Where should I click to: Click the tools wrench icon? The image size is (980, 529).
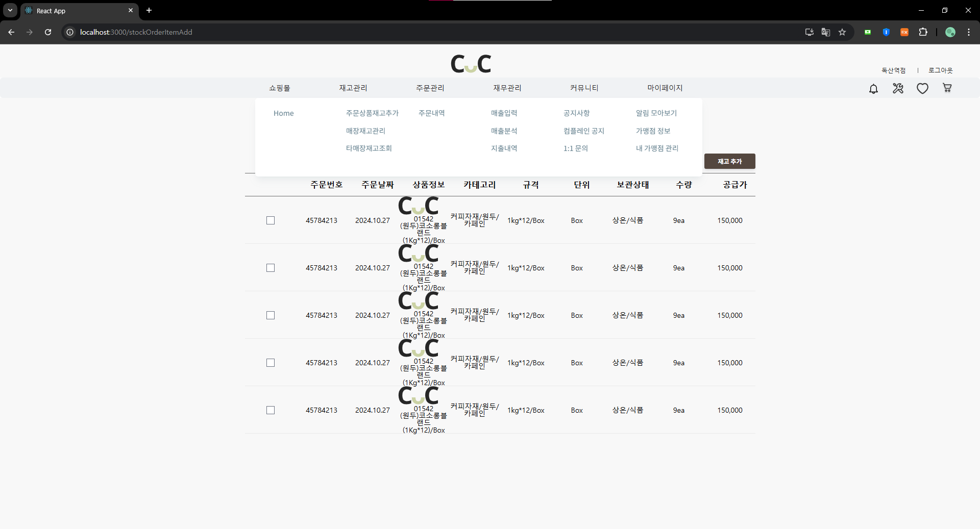click(898, 89)
